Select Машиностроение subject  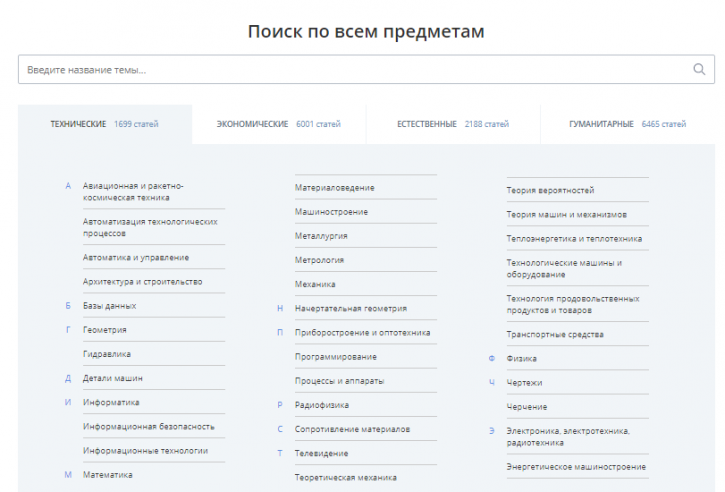coord(332,212)
